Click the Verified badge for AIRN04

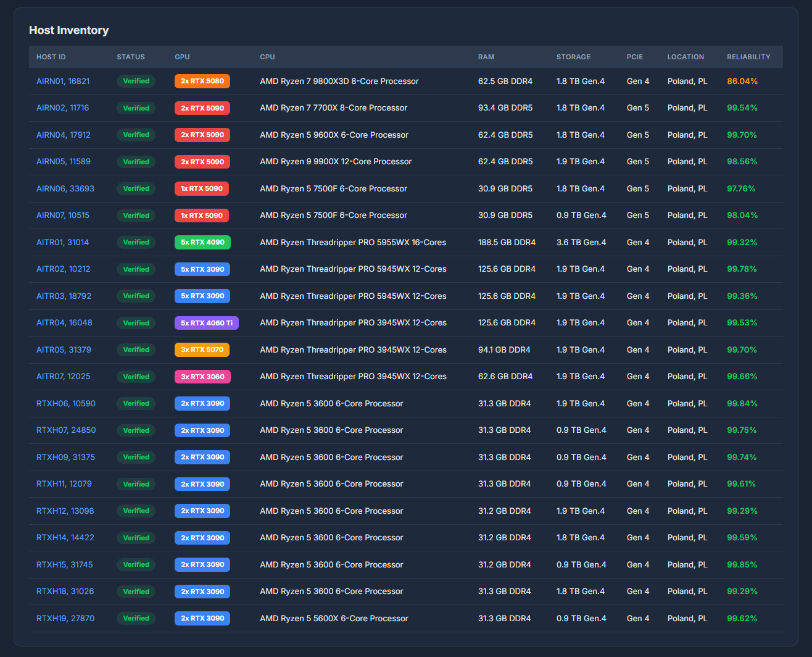click(136, 135)
